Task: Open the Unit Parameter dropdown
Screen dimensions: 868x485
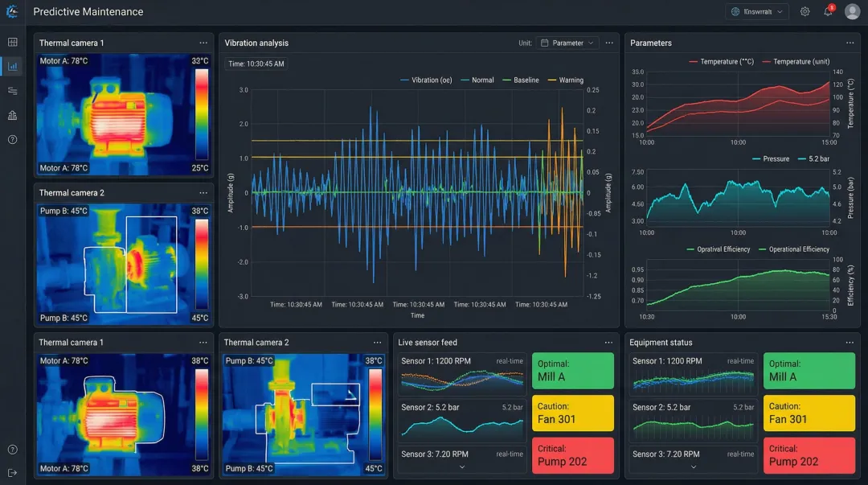Action: click(x=568, y=43)
